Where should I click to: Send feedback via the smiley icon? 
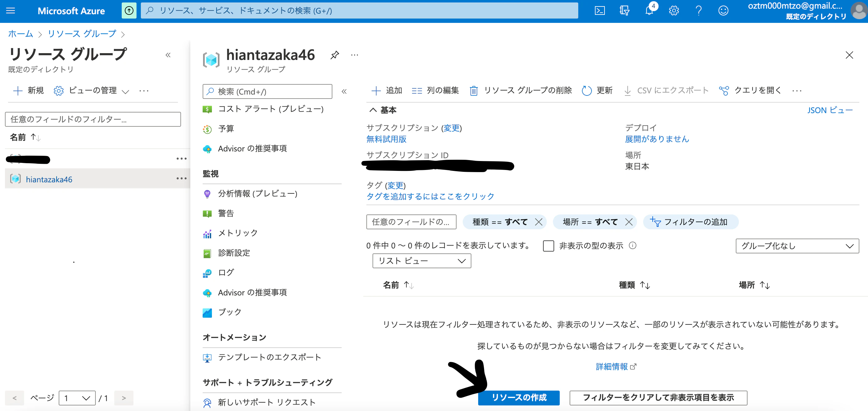coord(723,11)
